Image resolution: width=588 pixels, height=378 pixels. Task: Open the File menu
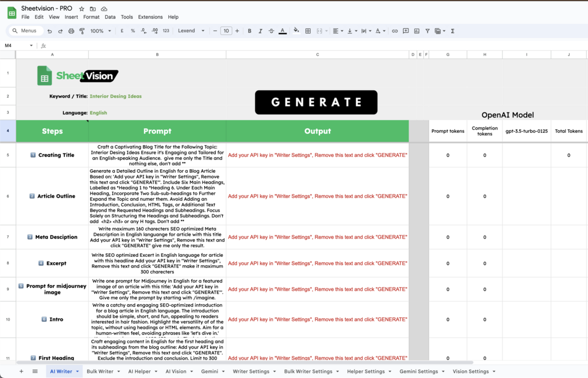(26, 17)
